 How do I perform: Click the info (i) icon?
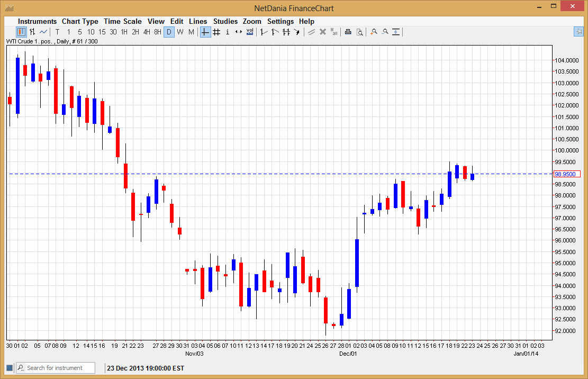point(227,32)
